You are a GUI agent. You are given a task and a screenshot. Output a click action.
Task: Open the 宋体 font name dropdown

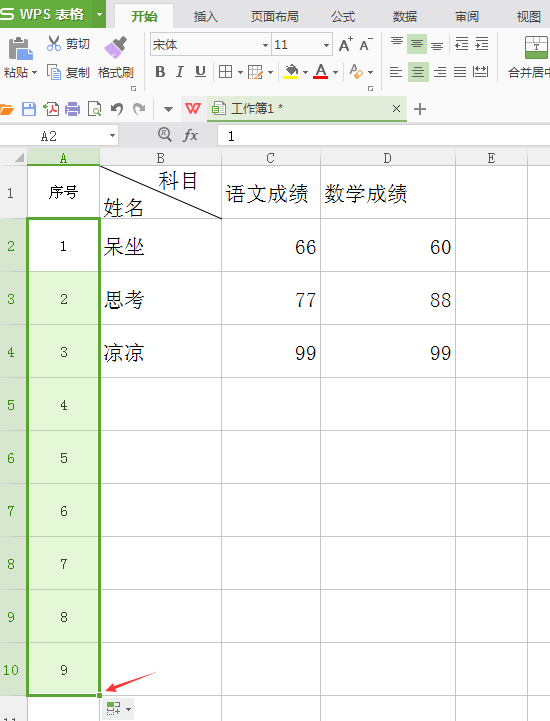tap(265, 45)
